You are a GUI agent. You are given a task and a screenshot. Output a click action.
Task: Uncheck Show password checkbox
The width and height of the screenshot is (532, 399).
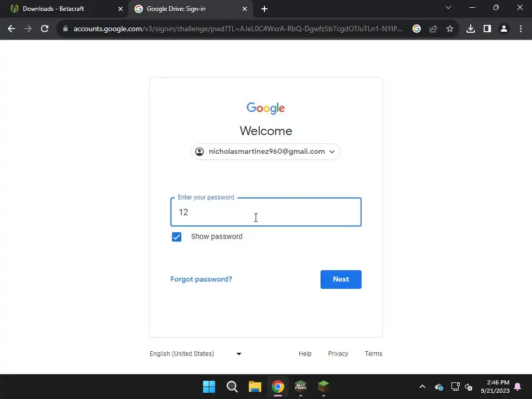177,237
